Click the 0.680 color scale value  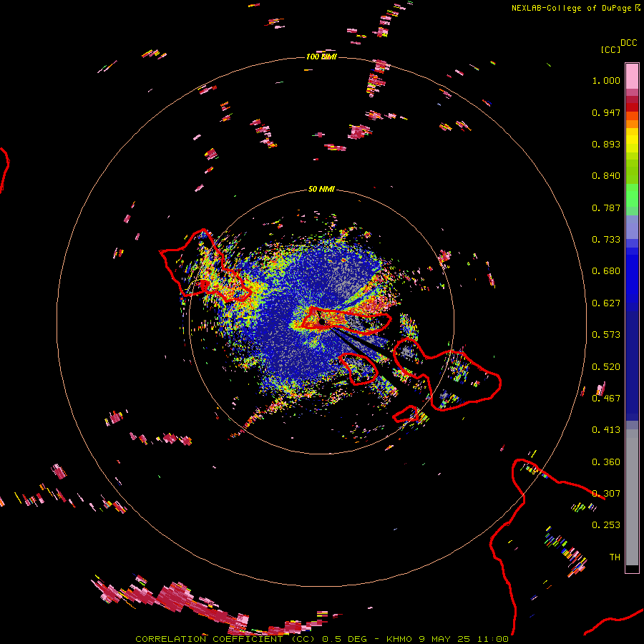coord(606,271)
